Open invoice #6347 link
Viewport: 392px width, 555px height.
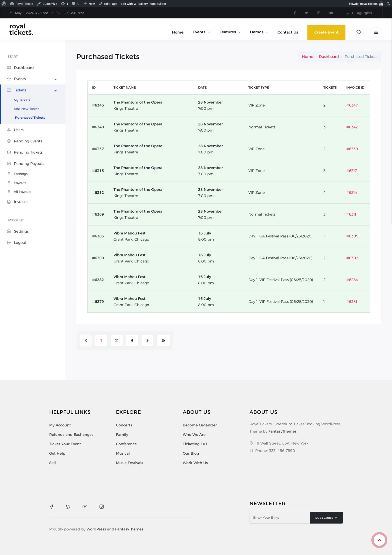[x=352, y=105]
